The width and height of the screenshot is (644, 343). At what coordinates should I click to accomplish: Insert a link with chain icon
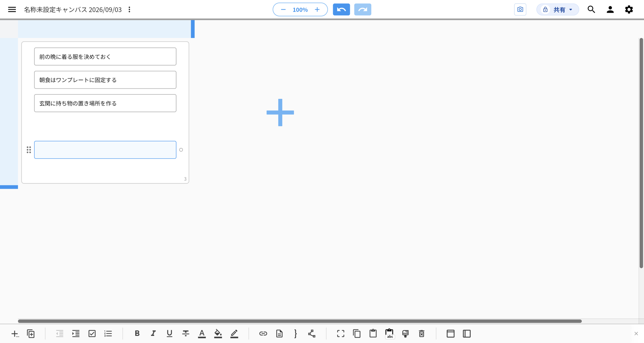coord(263,334)
